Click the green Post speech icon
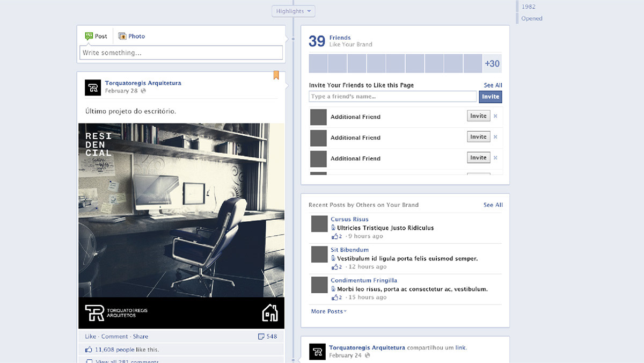The height and width of the screenshot is (363, 644). click(89, 36)
